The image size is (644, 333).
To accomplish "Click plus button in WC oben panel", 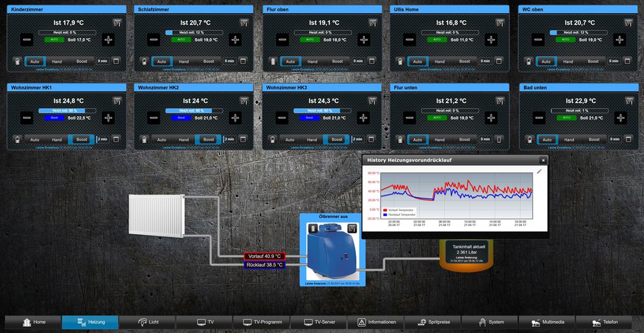I will (619, 40).
